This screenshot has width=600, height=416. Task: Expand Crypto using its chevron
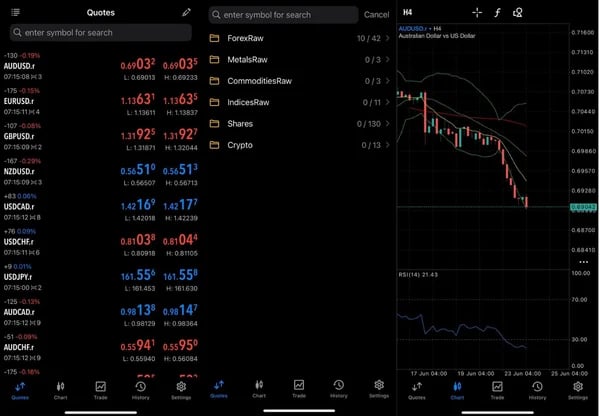point(388,145)
